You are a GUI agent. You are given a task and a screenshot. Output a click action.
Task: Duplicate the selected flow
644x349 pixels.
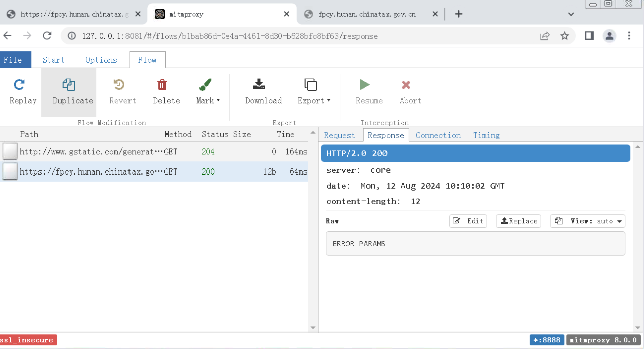pyautogui.click(x=69, y=85)
